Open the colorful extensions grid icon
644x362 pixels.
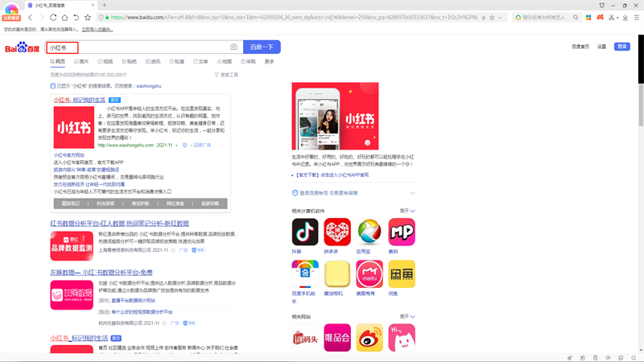coord(588,18)
